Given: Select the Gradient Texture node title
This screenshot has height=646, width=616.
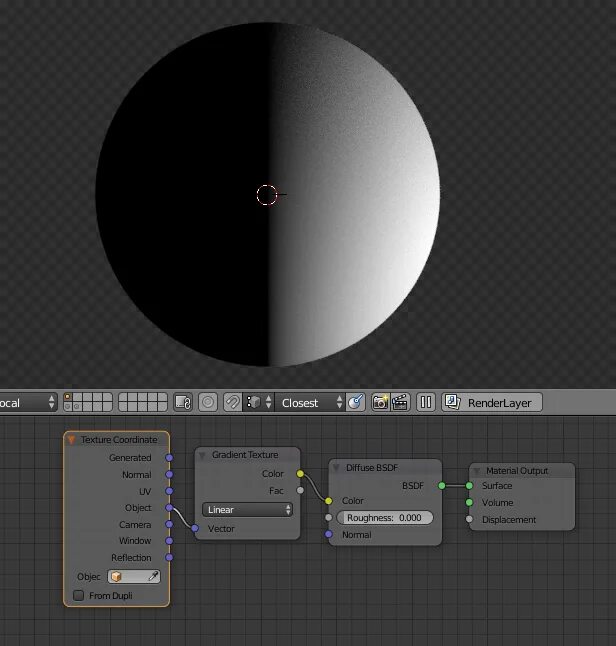Looking at the screenshot, I should 245,455.
